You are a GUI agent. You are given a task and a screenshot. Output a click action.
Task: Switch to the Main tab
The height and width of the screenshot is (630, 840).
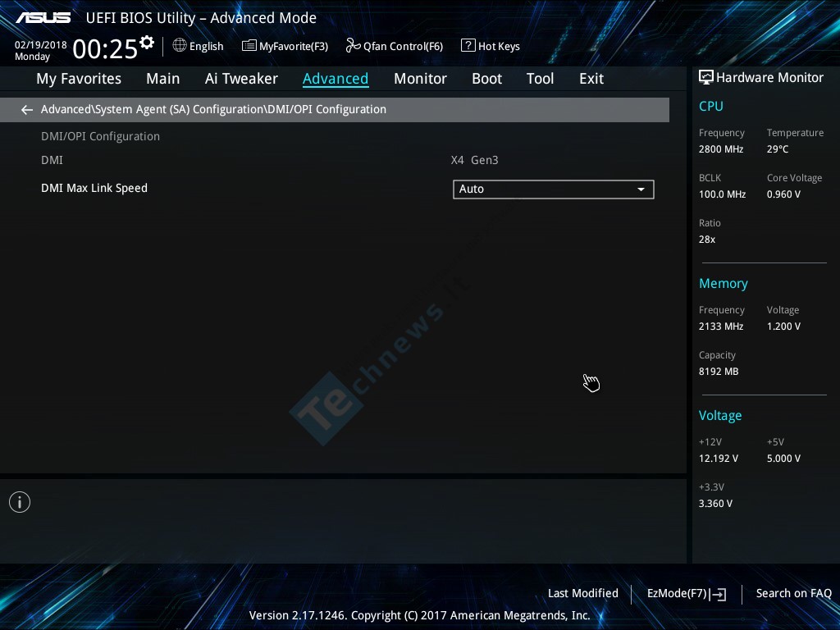[x=163, y=79]
